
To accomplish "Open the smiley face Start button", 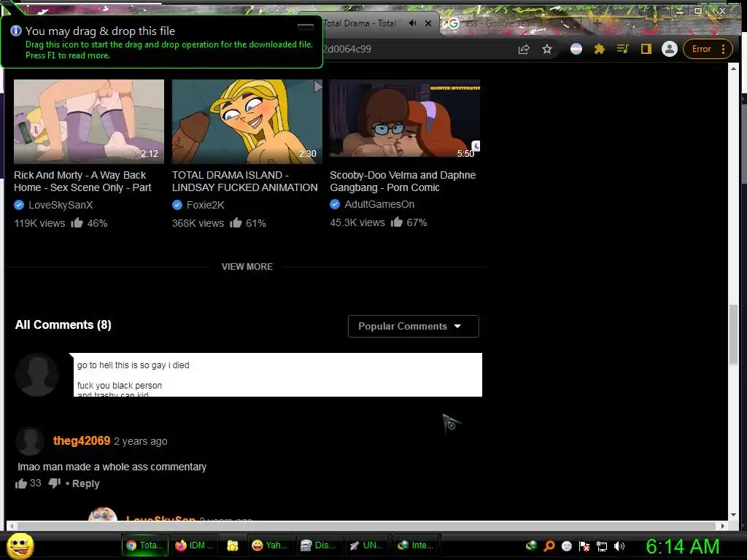I will pyautogui.click(x=20, y=545).
